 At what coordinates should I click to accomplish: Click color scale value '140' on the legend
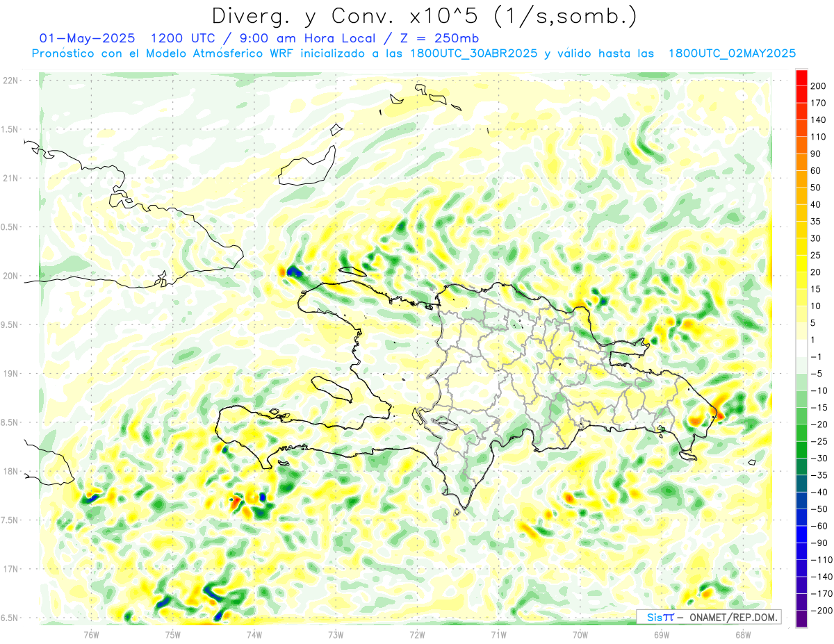(819, 120)
